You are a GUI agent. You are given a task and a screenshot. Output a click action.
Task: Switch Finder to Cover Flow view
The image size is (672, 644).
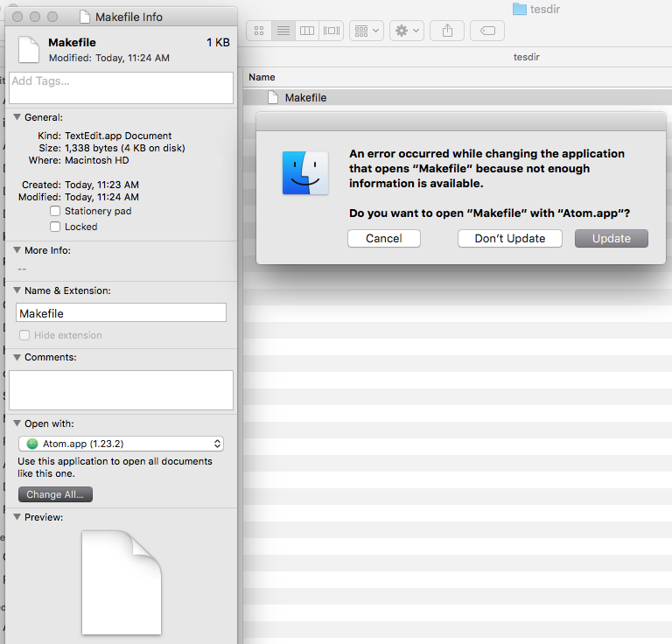[332, 31]
